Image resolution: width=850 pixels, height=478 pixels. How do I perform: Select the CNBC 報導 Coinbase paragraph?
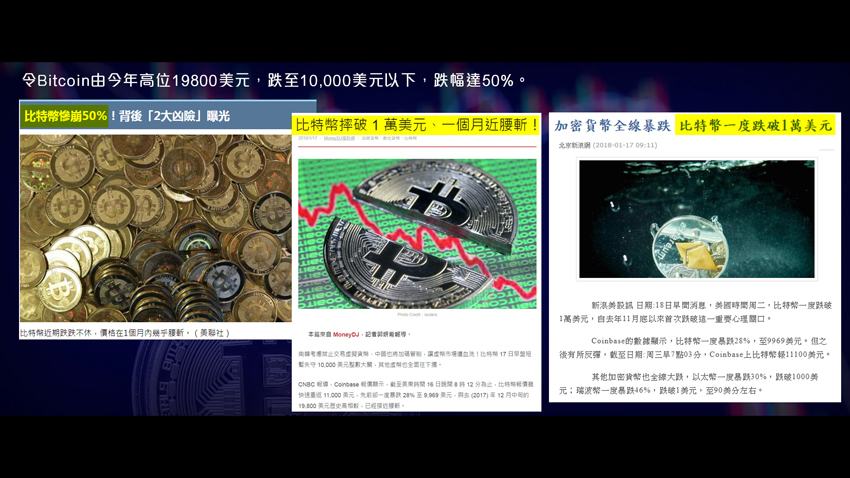pyautogui.click(x=416, y=395)
